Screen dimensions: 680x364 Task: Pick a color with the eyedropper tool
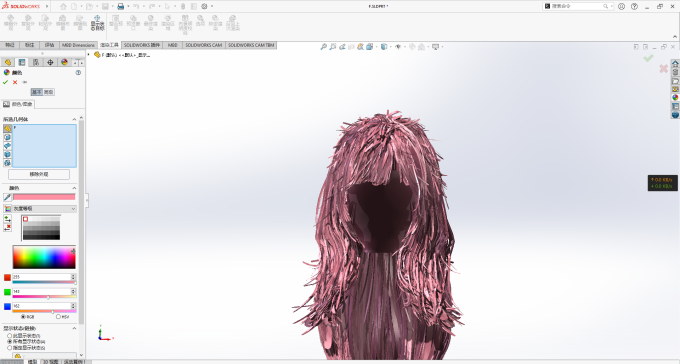point(7,197)
